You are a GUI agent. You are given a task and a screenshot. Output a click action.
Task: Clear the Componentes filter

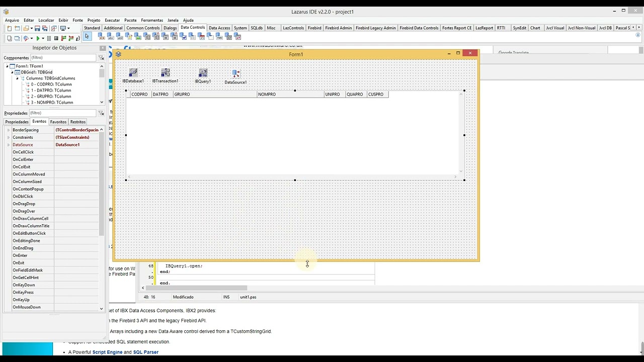point(101,58)
